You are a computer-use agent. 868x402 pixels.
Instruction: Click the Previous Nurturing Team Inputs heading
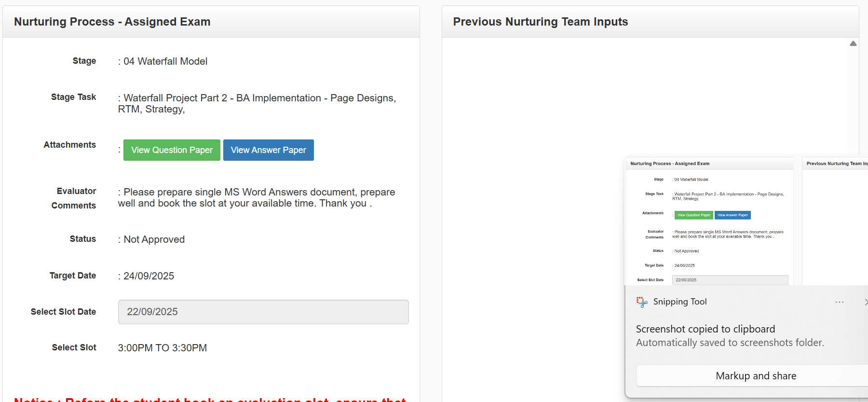pyautogui.click(x=540, y=22)
